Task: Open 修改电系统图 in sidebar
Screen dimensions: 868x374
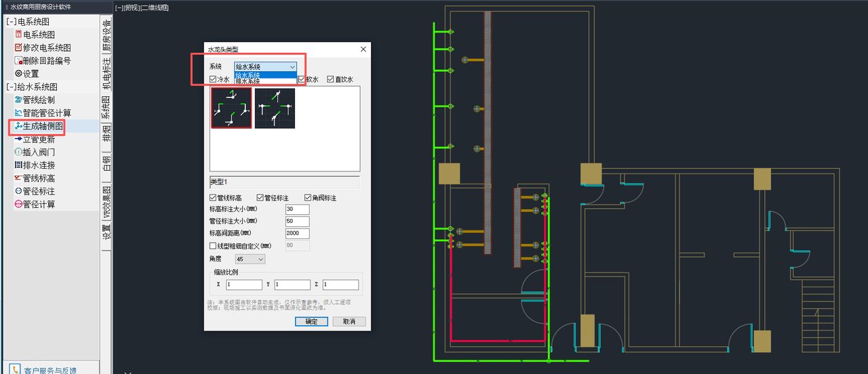Action: [x=42, y=47]
